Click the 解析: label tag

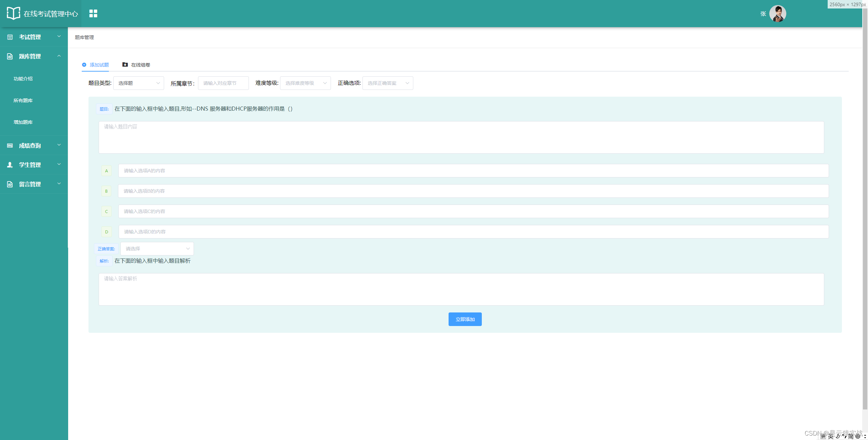(104, 261)
